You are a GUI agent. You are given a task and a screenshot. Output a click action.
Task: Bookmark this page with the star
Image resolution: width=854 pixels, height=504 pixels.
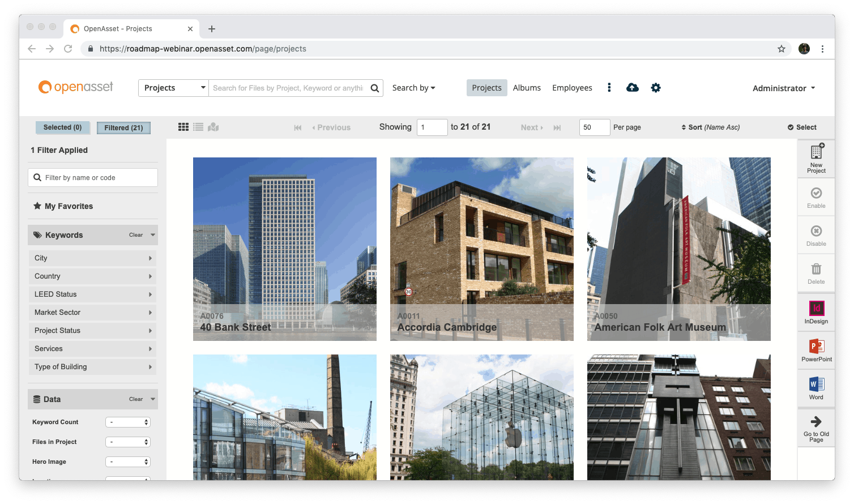782,49
